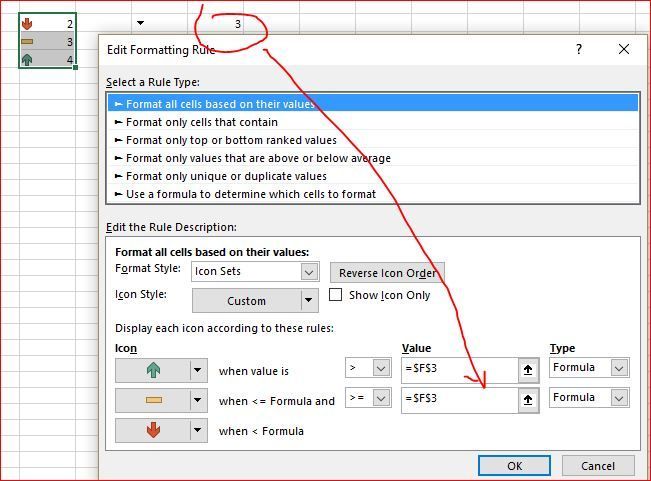Click the first rule's =$F$3 value field
651x481 pixels.
click(x=459, y=369)
